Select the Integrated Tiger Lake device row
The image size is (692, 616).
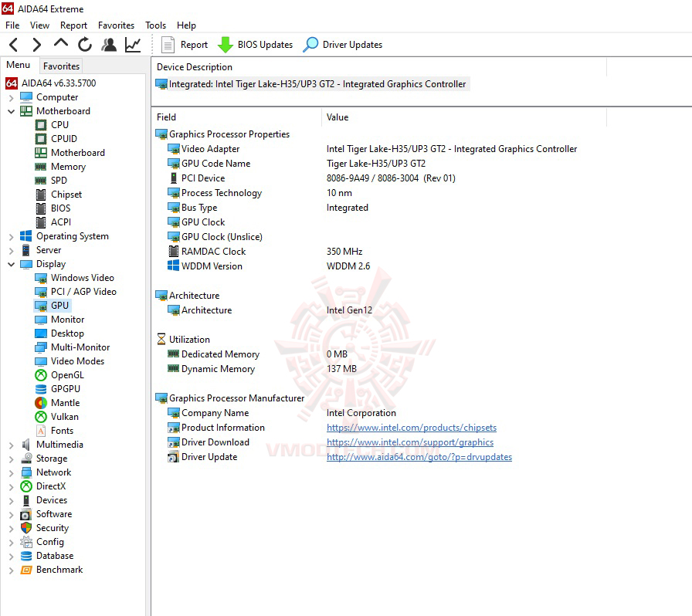(313, 84)
